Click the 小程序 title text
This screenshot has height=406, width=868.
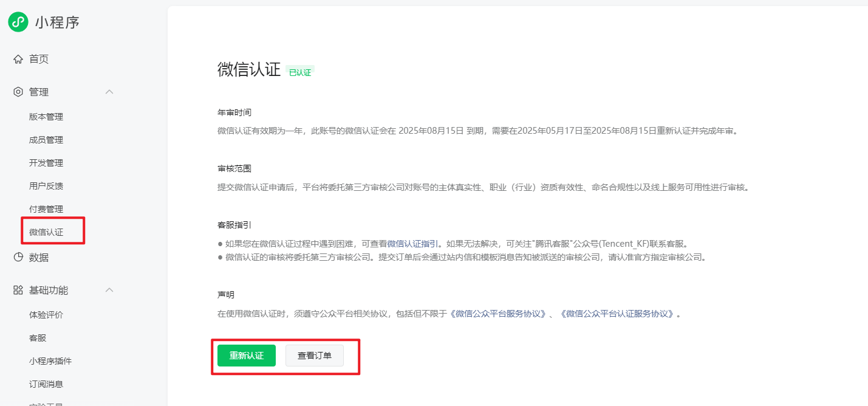(x=57, y=22)
